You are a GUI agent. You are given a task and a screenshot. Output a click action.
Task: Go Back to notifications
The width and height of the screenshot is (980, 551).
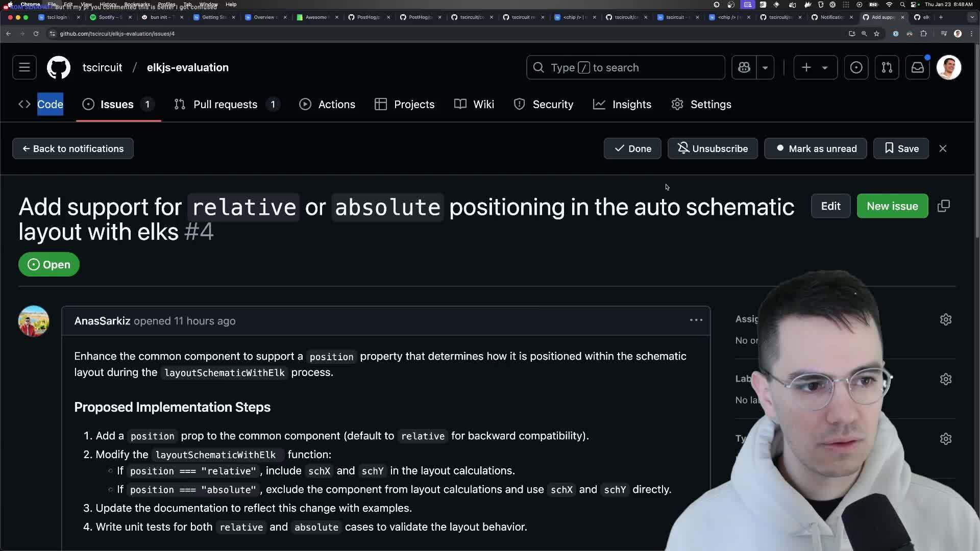(x=73, y=148)
